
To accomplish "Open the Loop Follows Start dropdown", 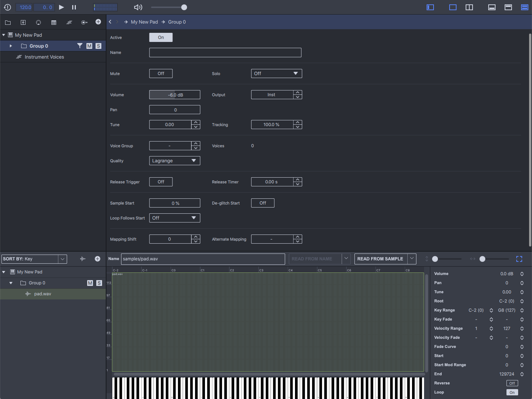I will pos(175,218).
